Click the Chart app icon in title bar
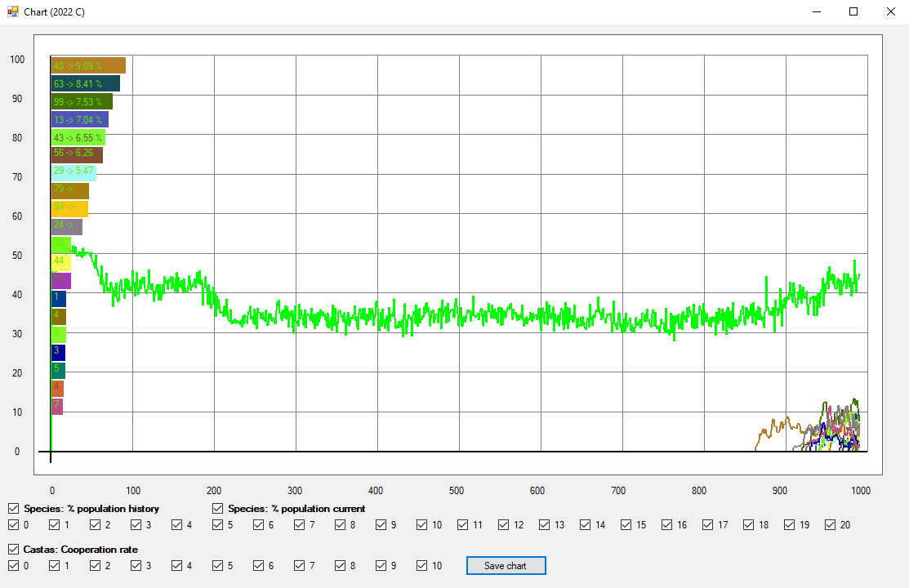This screenshot has width=909, height=588. [13, 12]
